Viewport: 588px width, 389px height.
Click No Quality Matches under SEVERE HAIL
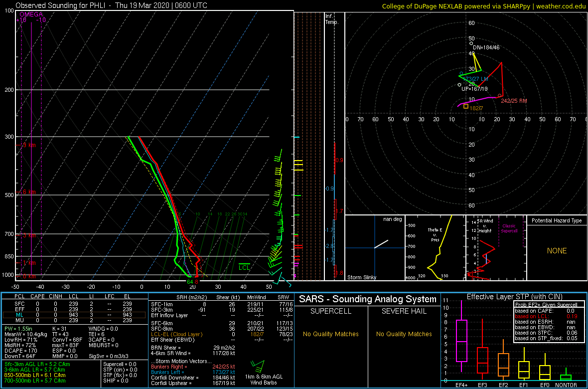pyautogui.click(x=404, y=334)
